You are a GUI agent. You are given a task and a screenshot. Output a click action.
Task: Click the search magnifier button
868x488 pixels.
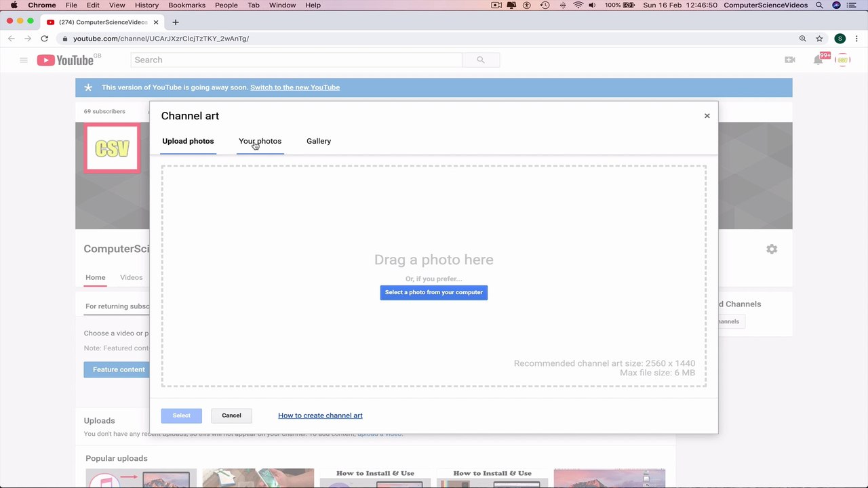coord(481,60)
